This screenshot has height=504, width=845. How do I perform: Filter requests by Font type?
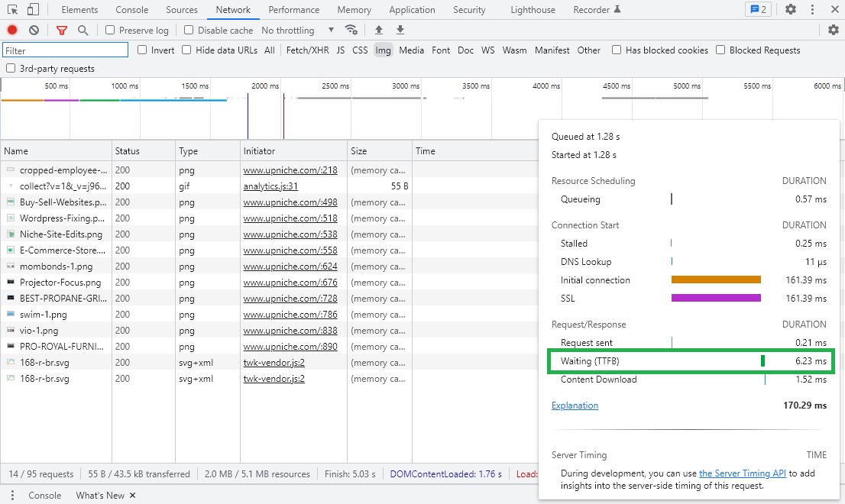[441, 50]
